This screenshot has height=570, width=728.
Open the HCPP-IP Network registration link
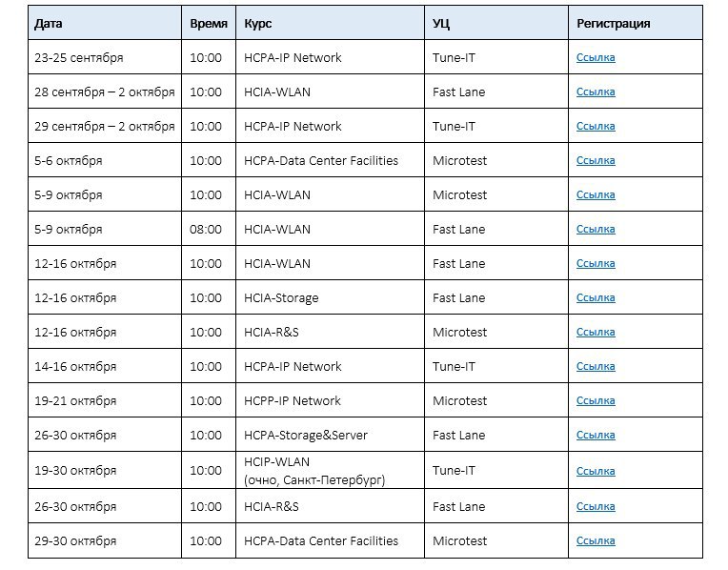tap(596, 400)
